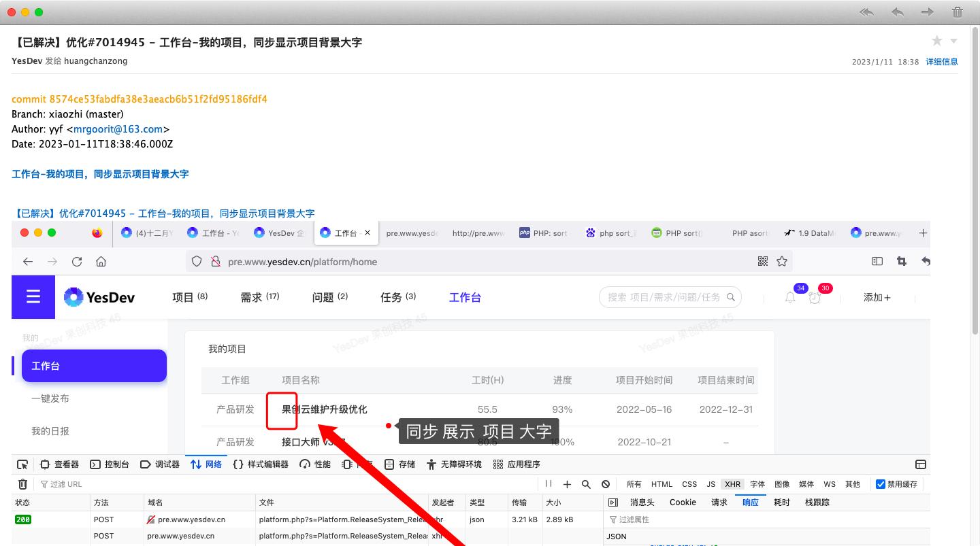This screenshot has height=546, width=980.
Task: Open devtools dock options panel icon
Action: point(921,464)
